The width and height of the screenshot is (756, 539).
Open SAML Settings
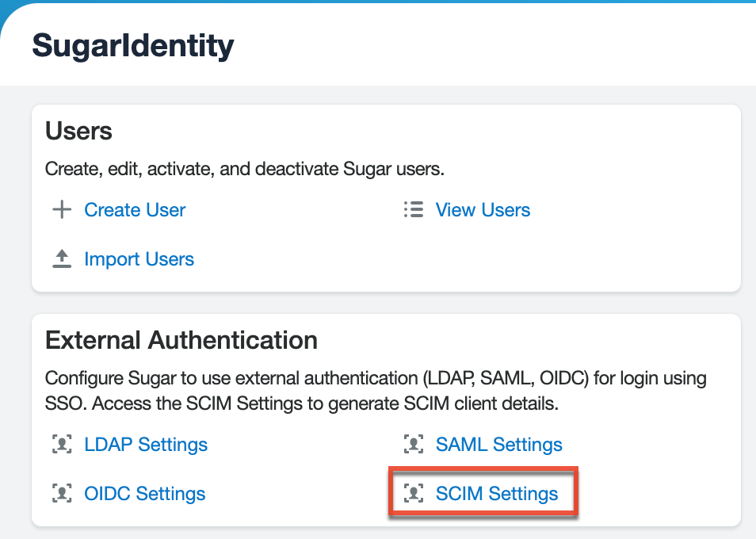(498, 445)
